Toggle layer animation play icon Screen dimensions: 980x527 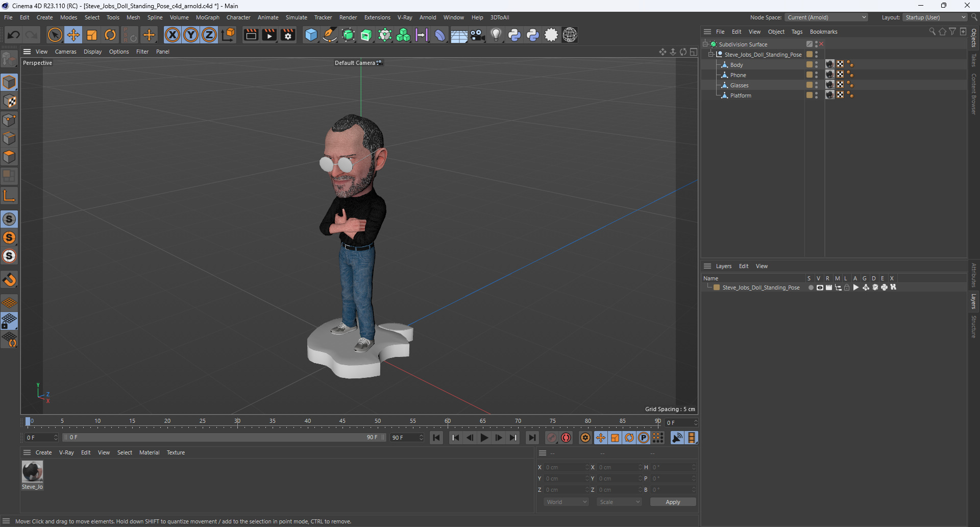[x=856, y=288]
